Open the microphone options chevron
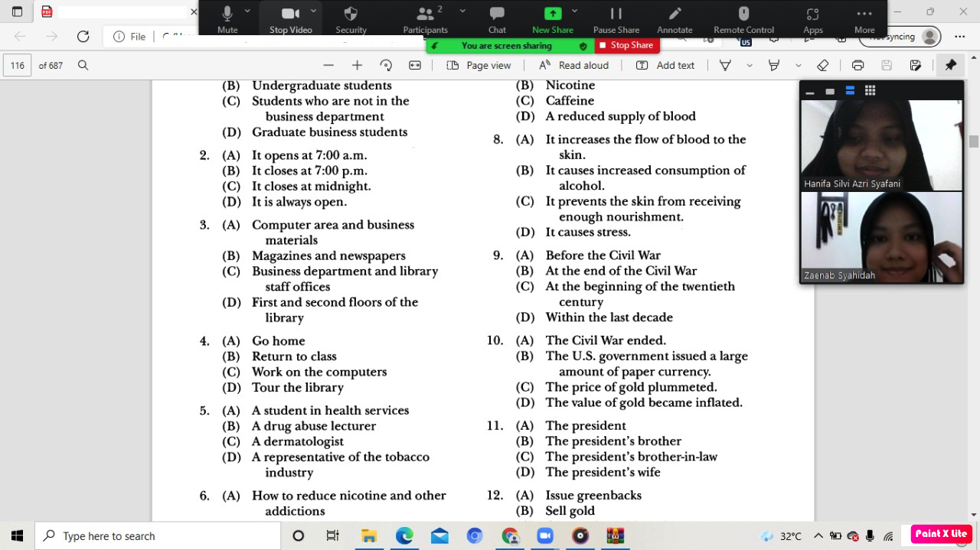 pos(247,13)
